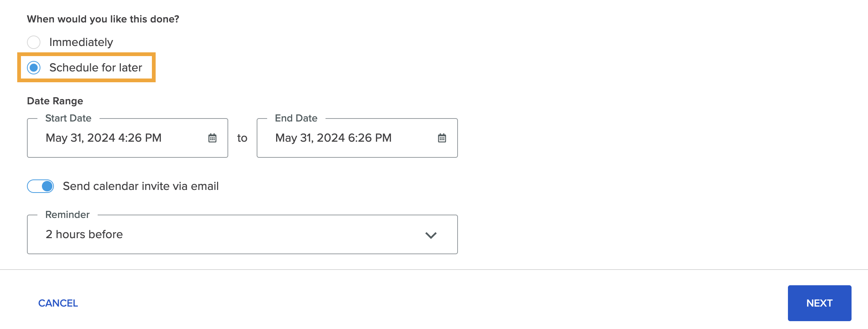The image size is (868, 329).
Task: Click the highlighted Schedule for later radio button
Action: 34,68
